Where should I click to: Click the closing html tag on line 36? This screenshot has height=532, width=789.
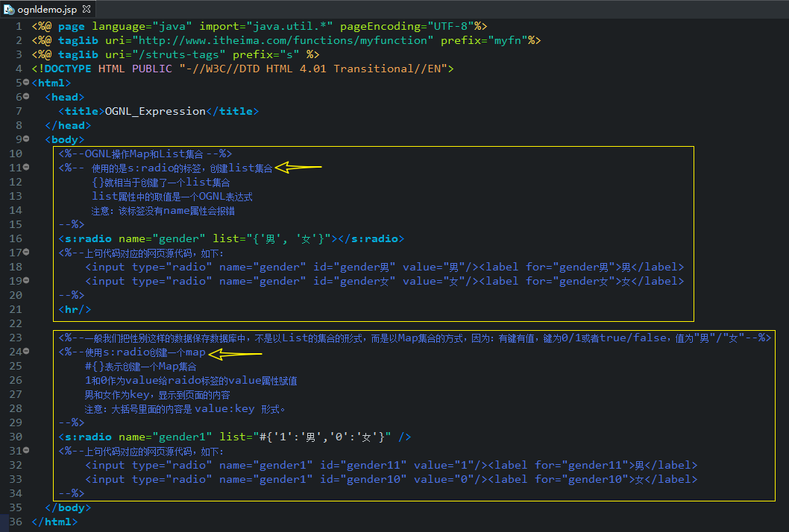point(54,522)
